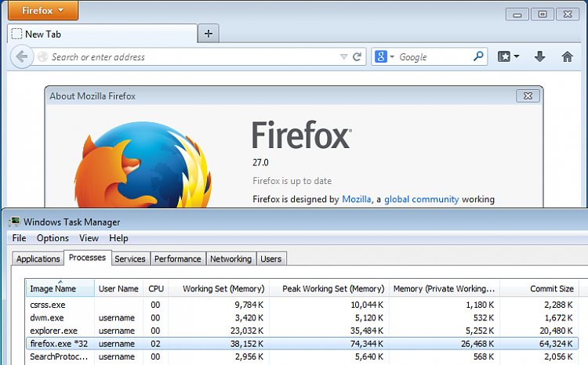
Task: Open the Google search engine selector
Action: click(x=384, y=57)
